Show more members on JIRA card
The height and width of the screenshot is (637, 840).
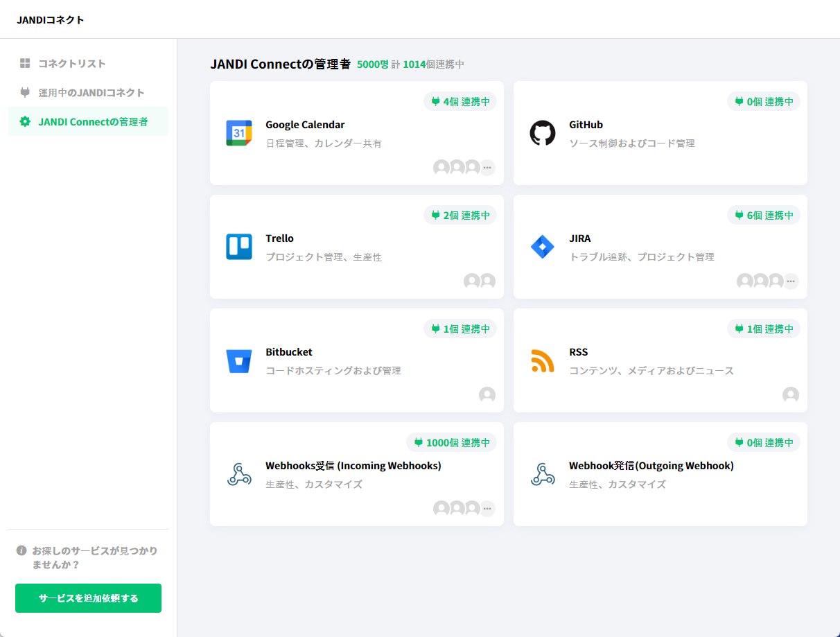pos(791,281)
